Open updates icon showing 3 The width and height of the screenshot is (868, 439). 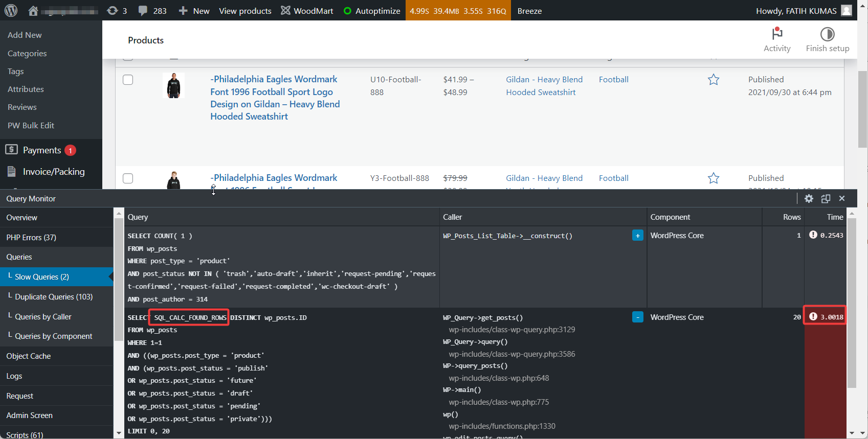click(117, 11)
